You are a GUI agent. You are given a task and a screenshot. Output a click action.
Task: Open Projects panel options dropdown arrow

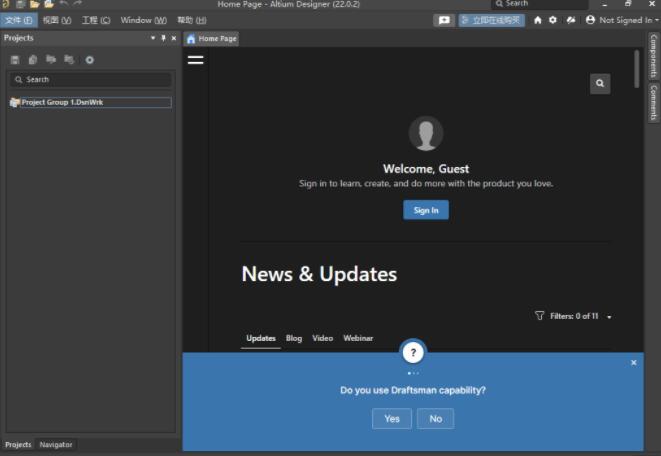(153, 38)
